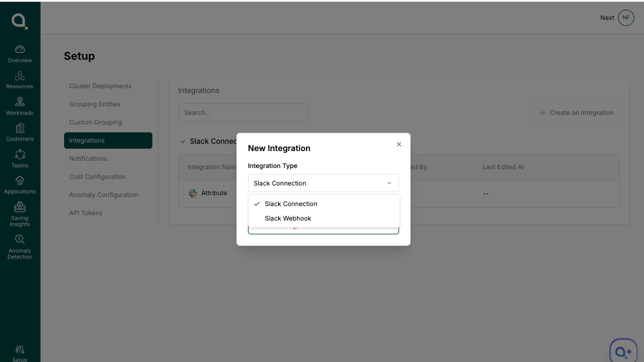Click the Next label in header

[607, 18]
